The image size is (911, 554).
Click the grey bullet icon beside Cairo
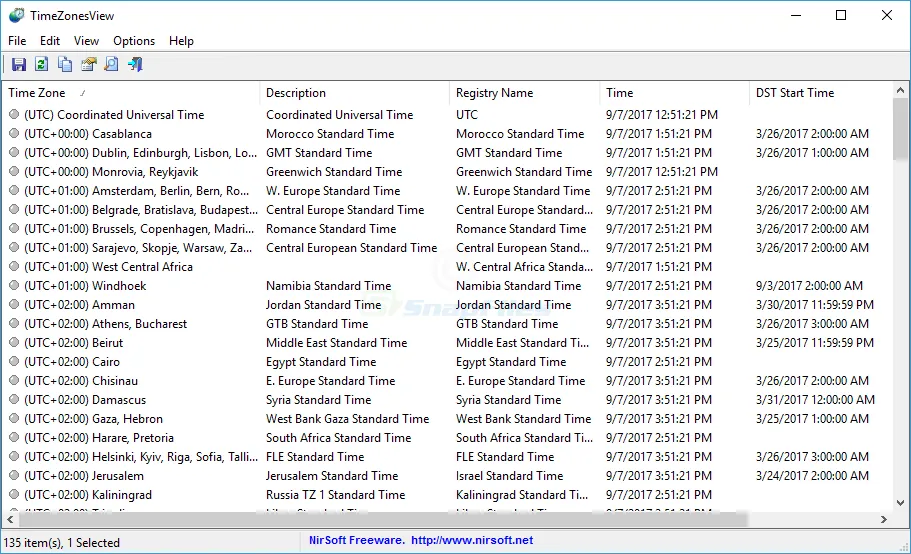(15, 361)
